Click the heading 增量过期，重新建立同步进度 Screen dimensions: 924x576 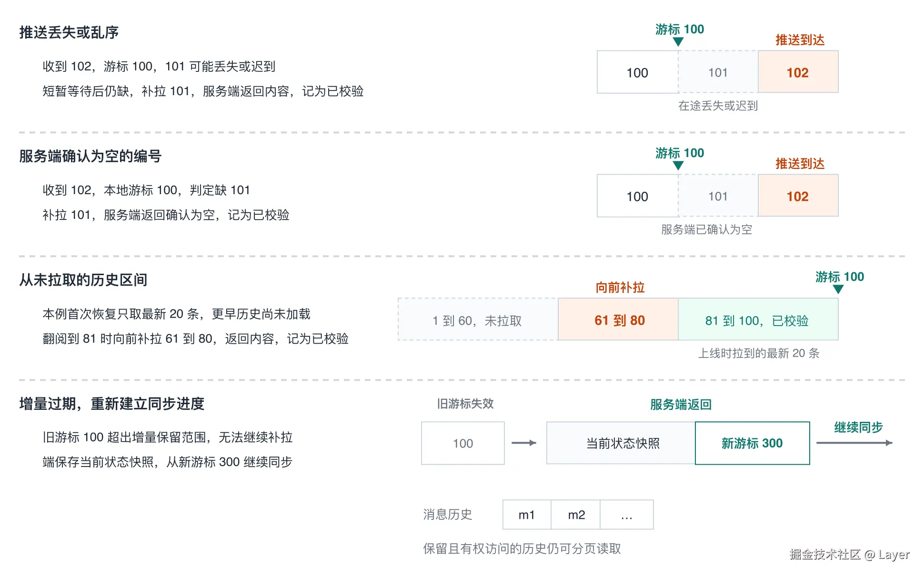coord(112,404)
